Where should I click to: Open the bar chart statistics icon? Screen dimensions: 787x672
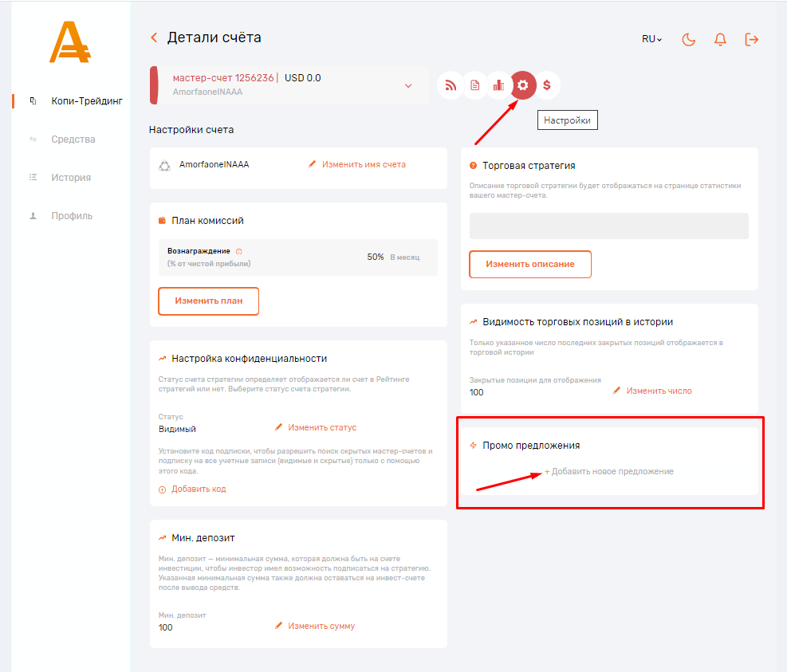tap(499, 85)
